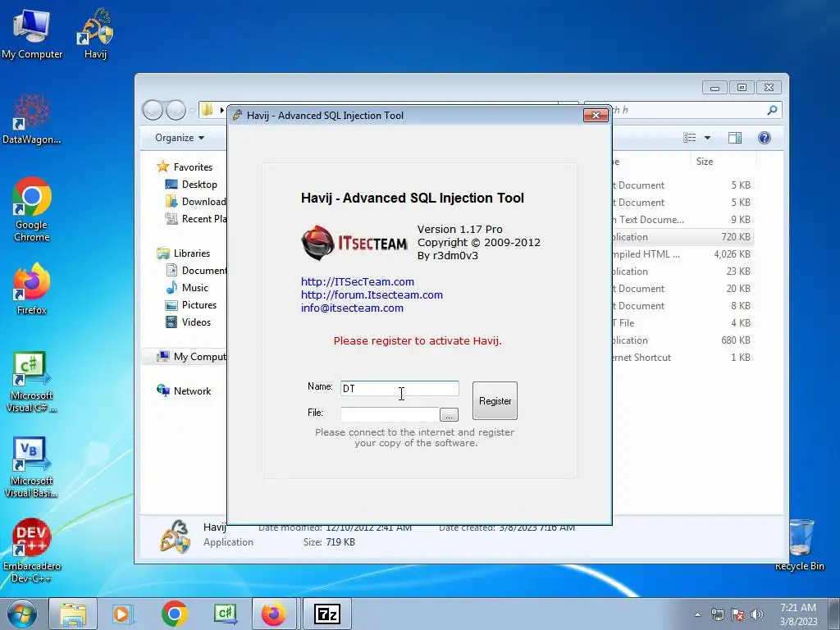This screenshot has width=840, height=630.
Task: Open Microsoft Visual C# desktop shortcut
Action: click(x=32, y=382)
